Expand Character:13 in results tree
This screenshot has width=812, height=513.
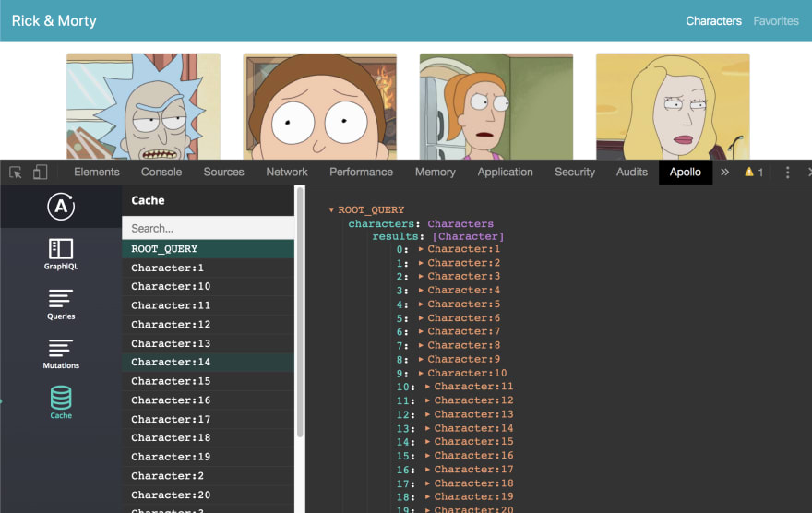428,414
